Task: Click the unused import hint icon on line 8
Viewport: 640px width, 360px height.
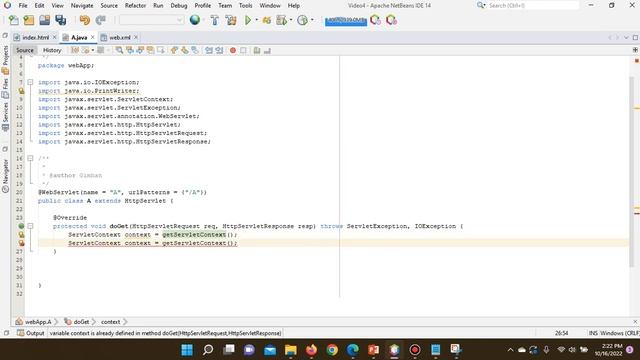Action: (21, 91)
